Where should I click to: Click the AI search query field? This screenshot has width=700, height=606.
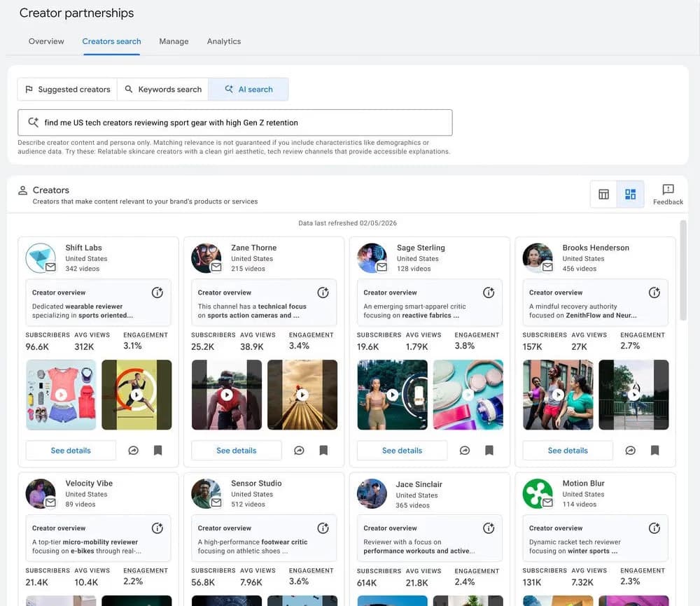[234, 122]
